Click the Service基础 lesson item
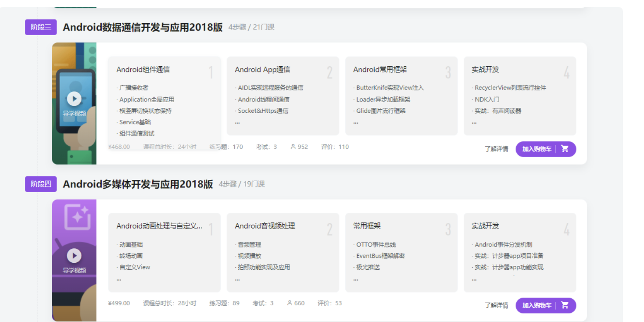This screenshot has width=644, height=322. coord(133,122)
